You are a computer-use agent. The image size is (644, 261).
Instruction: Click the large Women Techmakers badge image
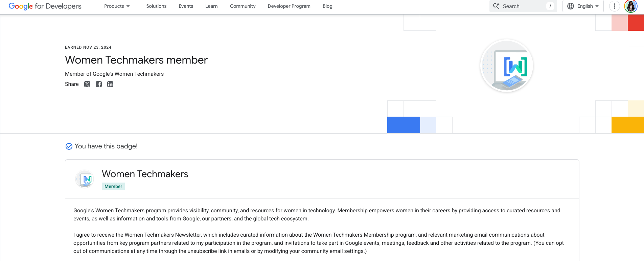(x=507, y=66)
